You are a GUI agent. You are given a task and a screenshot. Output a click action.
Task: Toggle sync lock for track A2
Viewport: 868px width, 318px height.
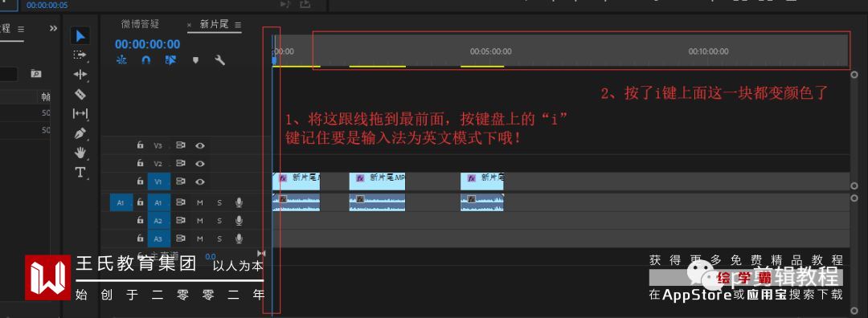[181, 221]
